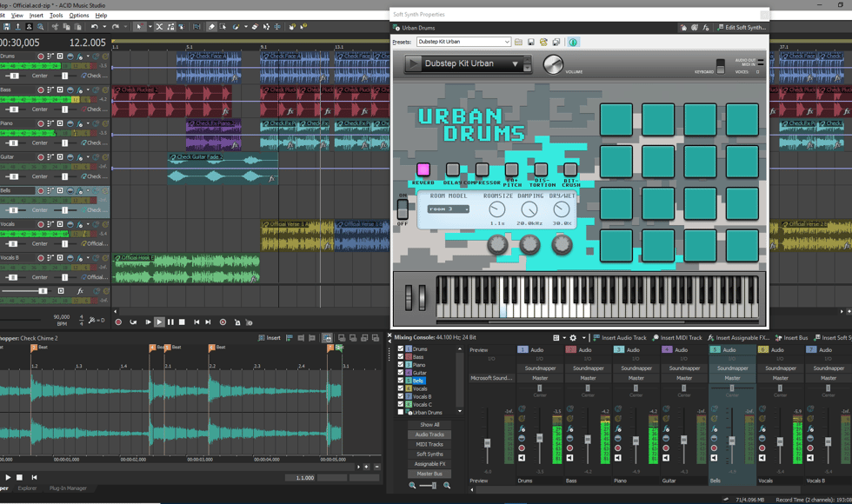Image resolution: width=852 pixels, height=504 pixels.
Task: Save the soft synth preset with disk icon
Action: (x=531, y=42)
